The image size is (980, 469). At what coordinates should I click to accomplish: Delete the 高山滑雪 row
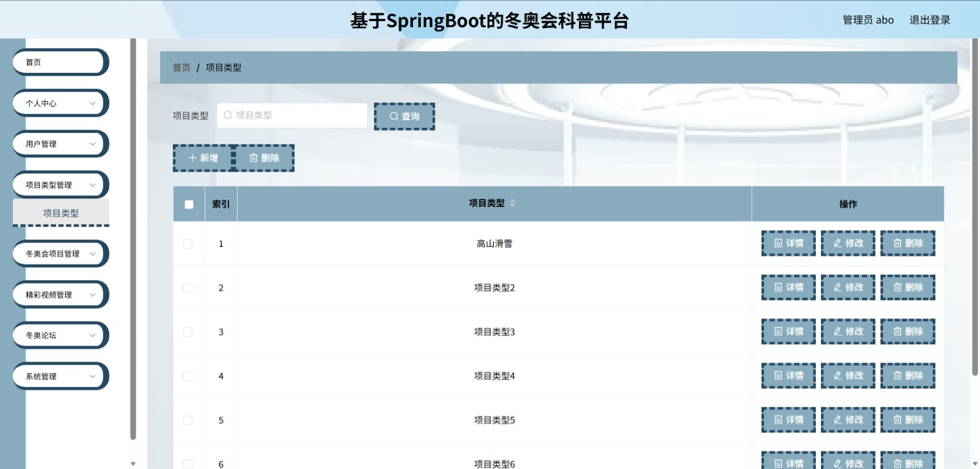coord(908,243)
